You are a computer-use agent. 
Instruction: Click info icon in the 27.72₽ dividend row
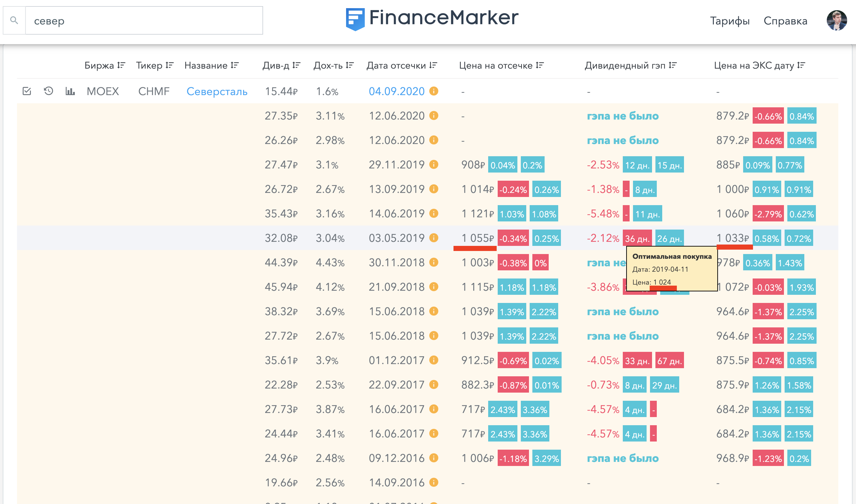point(434,336)
